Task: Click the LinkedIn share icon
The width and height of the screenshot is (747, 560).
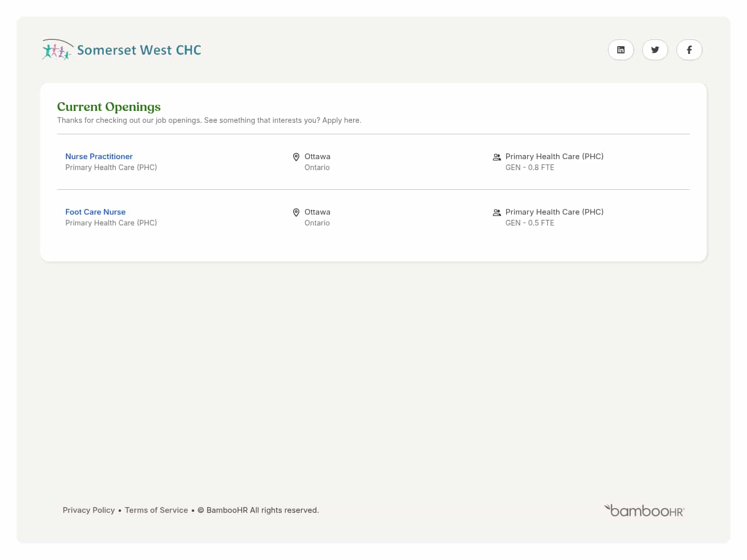Action: tap(621, 50)
